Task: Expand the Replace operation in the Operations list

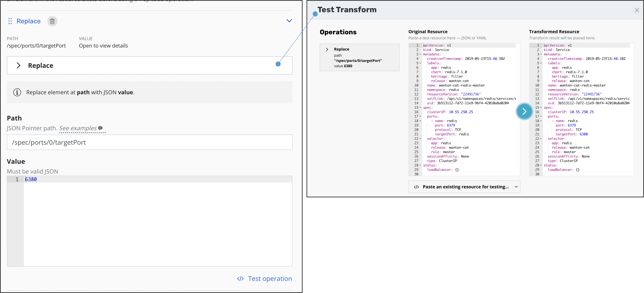Action: tap(327, 49)
